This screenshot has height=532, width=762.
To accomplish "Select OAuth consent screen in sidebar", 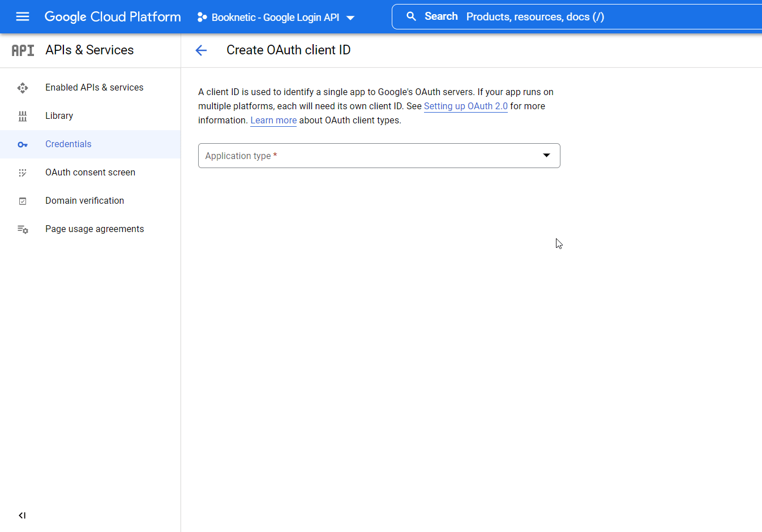I will 90,172.
